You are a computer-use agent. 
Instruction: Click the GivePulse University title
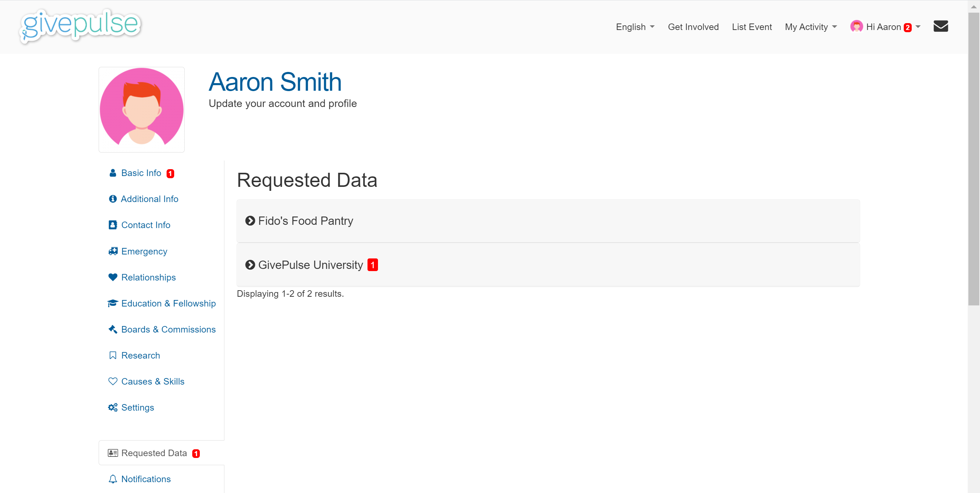(x=311, y=265)
